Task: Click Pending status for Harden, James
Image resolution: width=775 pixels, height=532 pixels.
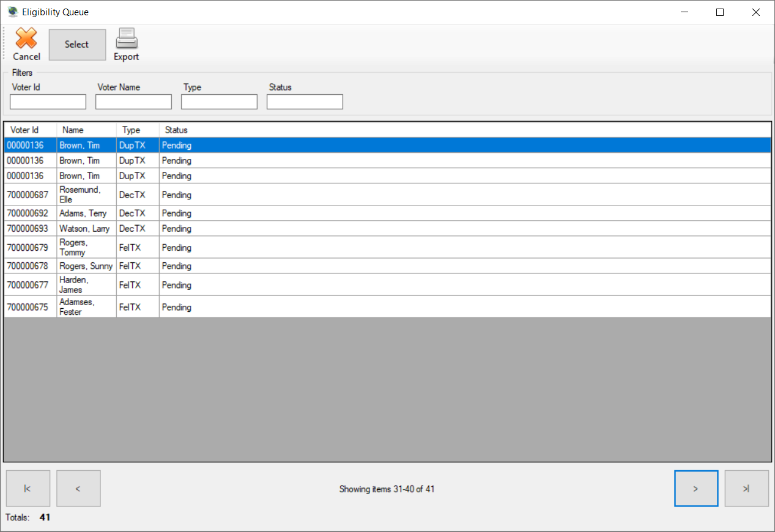Action: point(465,285)
